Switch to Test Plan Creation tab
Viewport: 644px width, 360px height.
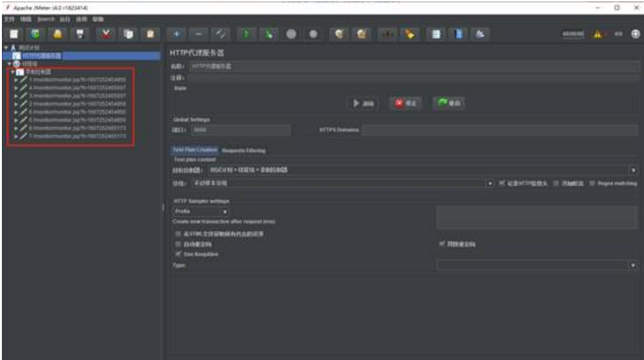tap(195, 150)
